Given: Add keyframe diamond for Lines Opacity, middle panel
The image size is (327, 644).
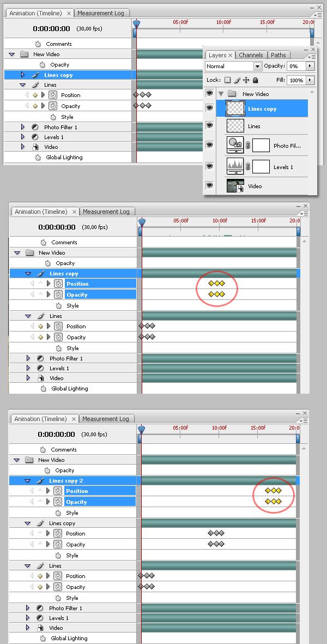Looking at the screenshot, I should pos(40,337).
